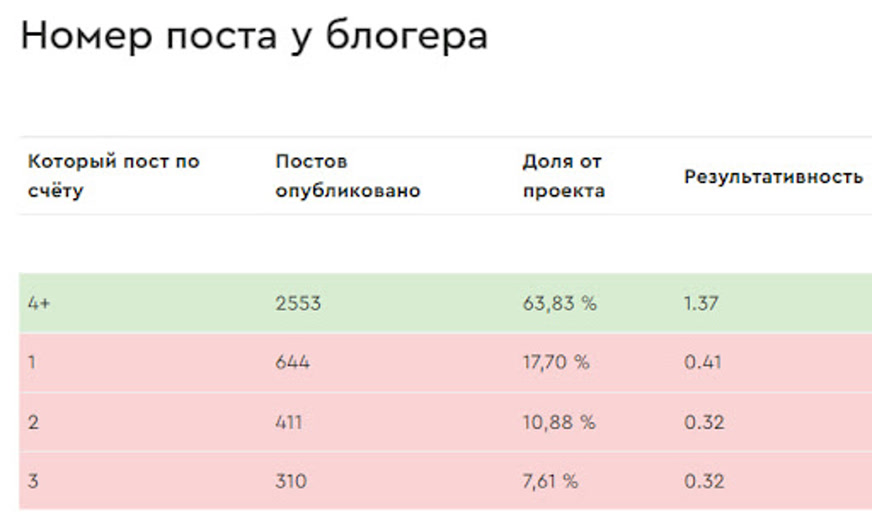
Task: Select the green row labeled 4+
Action: coord(445,303)
